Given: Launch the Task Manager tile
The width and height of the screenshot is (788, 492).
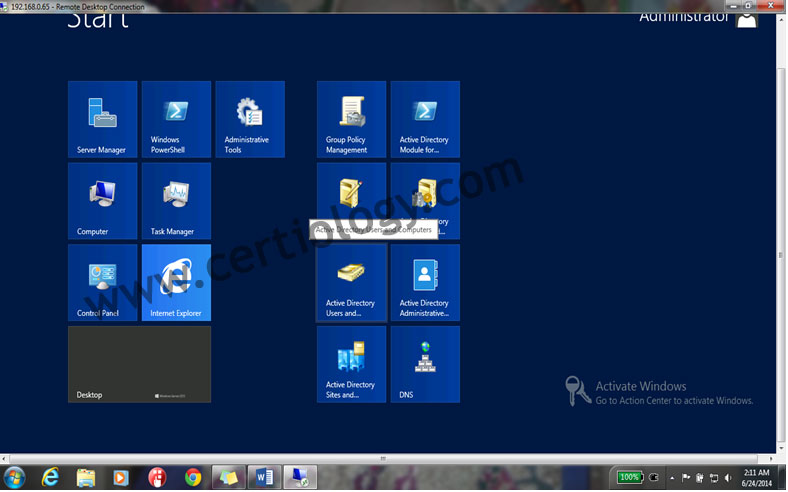Looking at the screenshot, I should click(x=176, y=201).
